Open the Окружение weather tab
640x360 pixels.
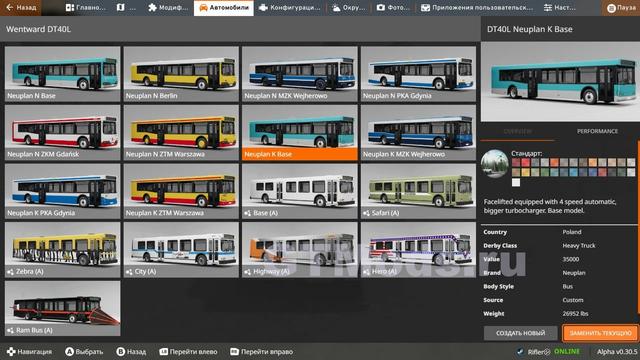[349, 8]
